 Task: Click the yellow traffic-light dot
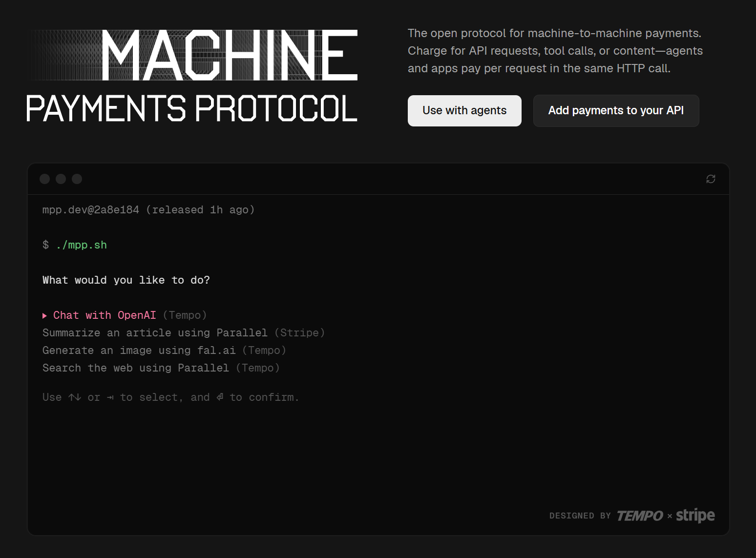(61, 179)
